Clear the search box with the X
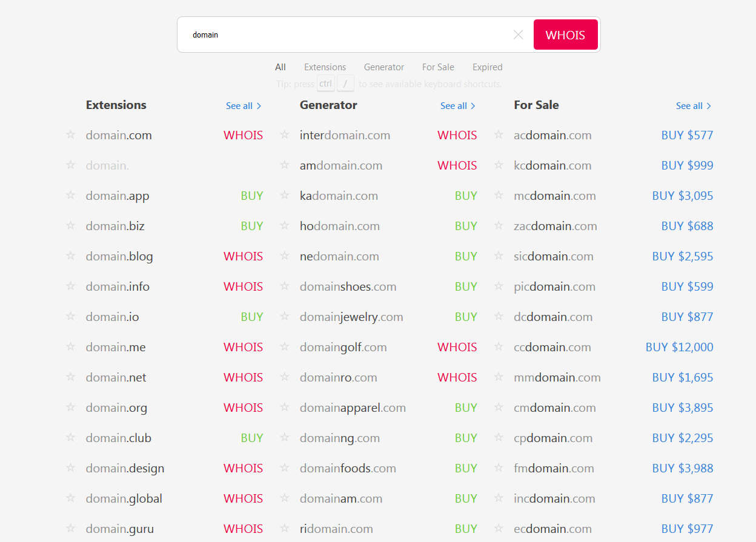This screenshot has height=542, width=756. tap(518, 35)
